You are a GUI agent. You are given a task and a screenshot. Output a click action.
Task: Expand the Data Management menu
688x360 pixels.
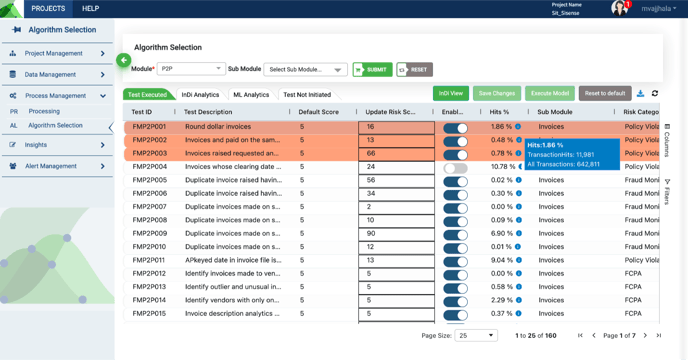click(x=102, y=74)
